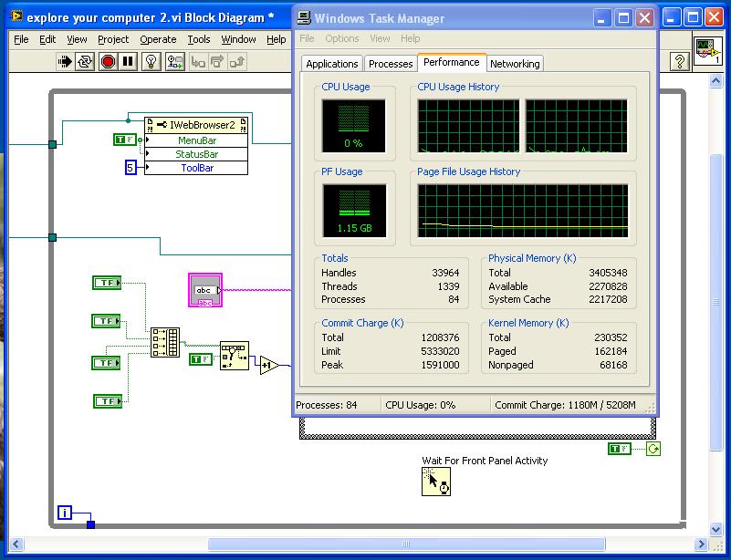Image resolution: width=731 pixels, height=560 pixels.
Task: Click the Page File Usage History graph
Action: click(523, 211)
